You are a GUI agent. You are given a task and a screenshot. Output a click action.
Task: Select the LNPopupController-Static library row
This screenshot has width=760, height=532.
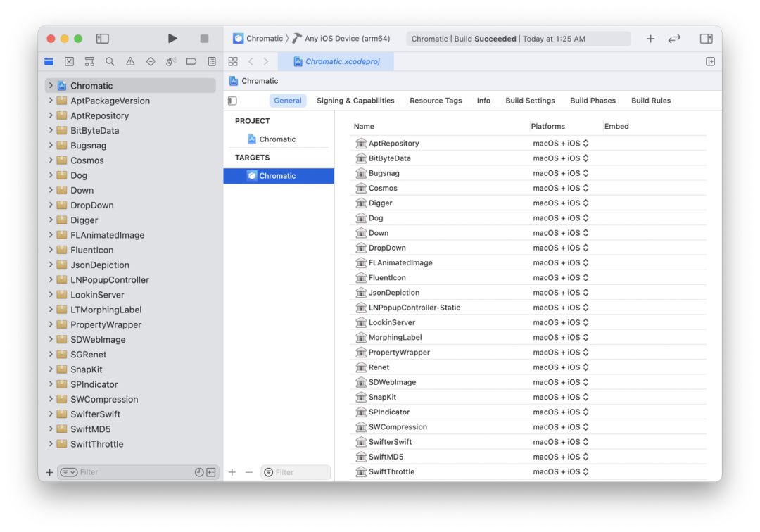(x=528, y=308)
